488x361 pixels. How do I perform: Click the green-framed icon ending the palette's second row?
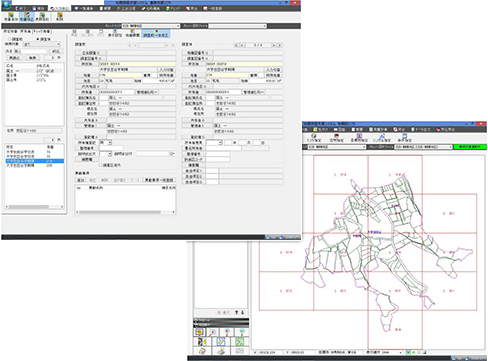[239, 342]
